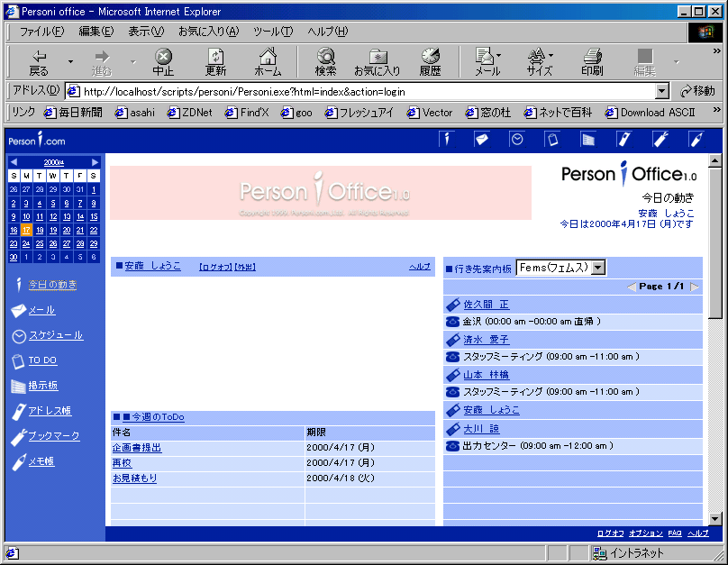Click the Go (移動) button

(x=697, y=91)
